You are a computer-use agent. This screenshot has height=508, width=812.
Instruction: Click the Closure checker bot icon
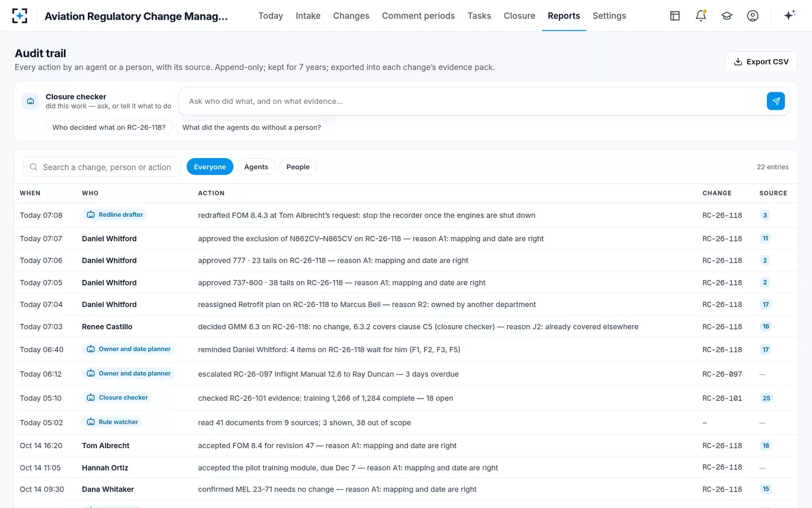(30, 101)
